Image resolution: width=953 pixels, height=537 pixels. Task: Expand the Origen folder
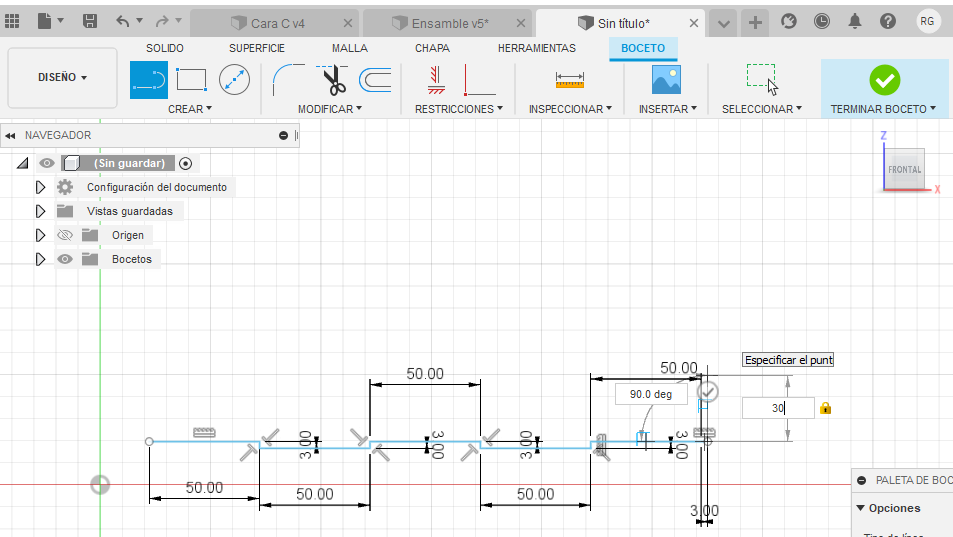point(40,235)
